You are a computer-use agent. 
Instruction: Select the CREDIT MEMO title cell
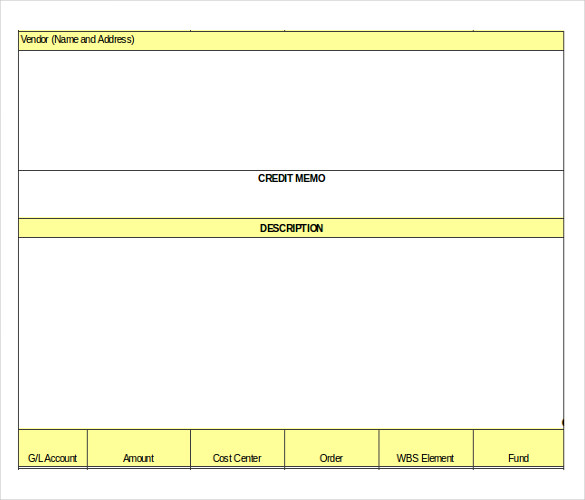(x=291, y=194)
